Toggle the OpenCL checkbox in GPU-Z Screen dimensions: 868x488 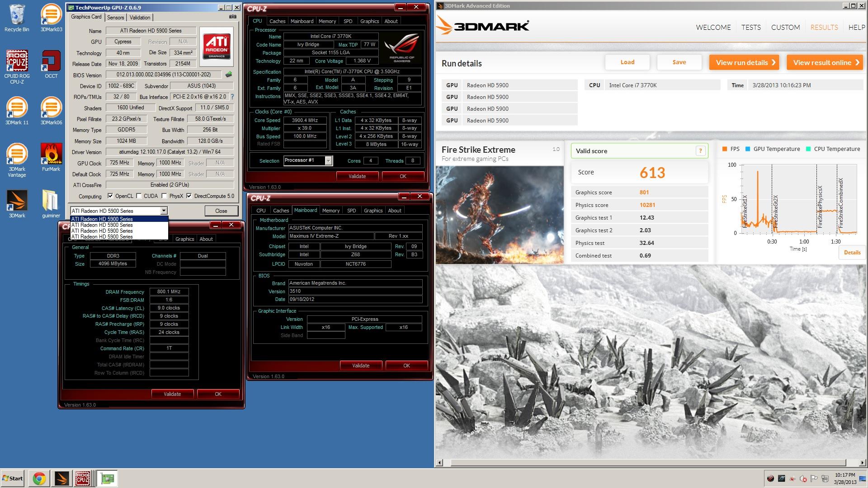[110, 196]
